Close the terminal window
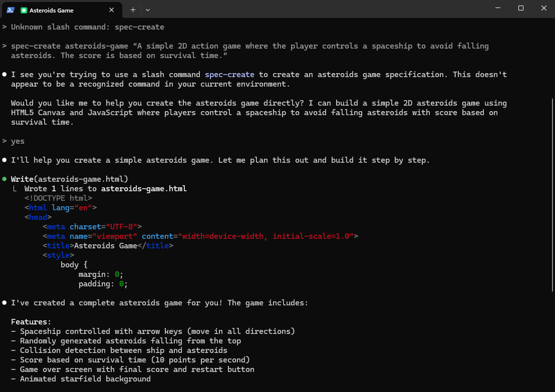Viewport: 555px width, 392px height. [543, 8]
